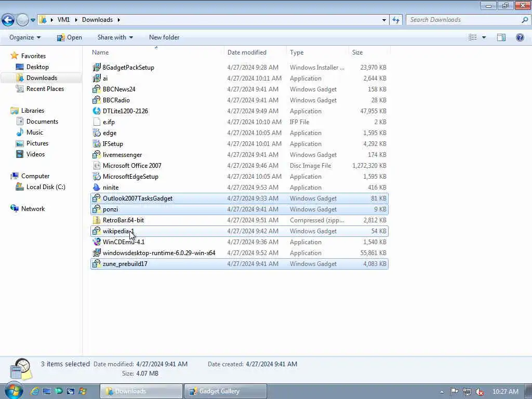This screenshot has height=399, width=532.
Task: Click the VM1 breadcrumb in address bar
Action: (63, 20)
